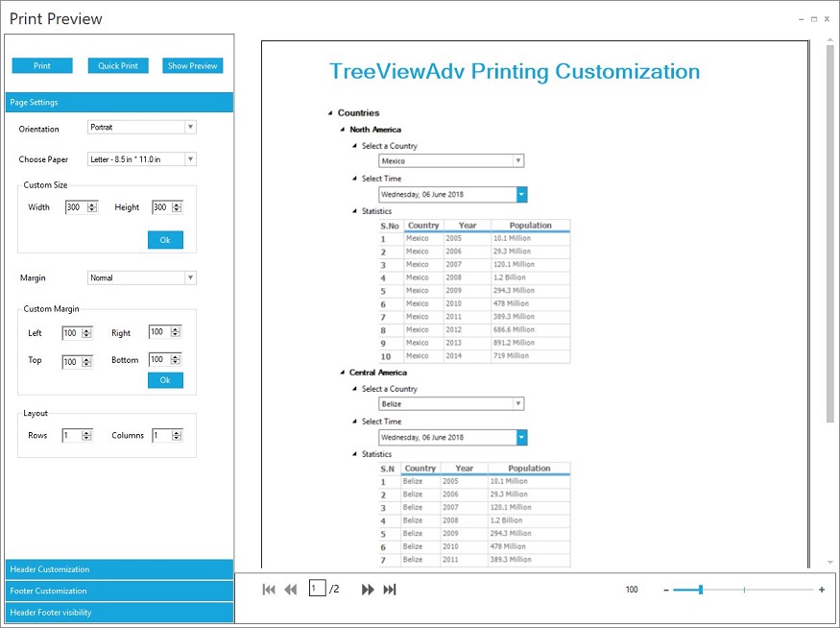Click the Height spinner arrows

pyautogui.click(x=177, y=207)
